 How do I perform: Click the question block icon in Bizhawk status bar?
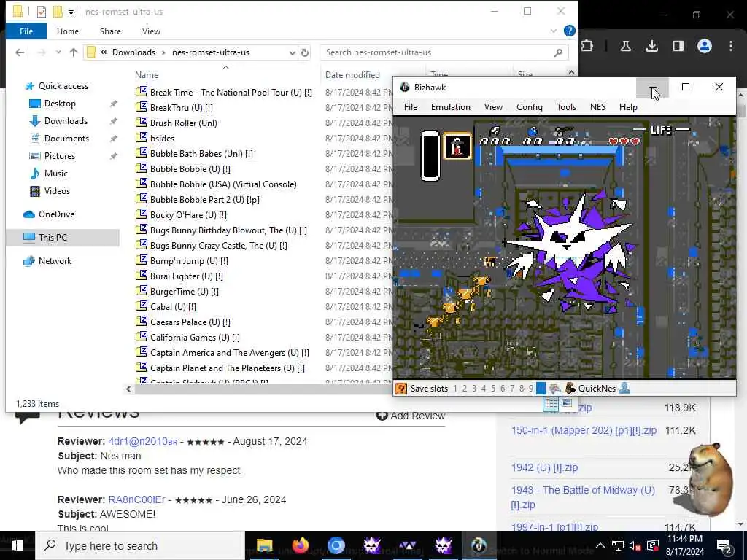coord(402,389)
